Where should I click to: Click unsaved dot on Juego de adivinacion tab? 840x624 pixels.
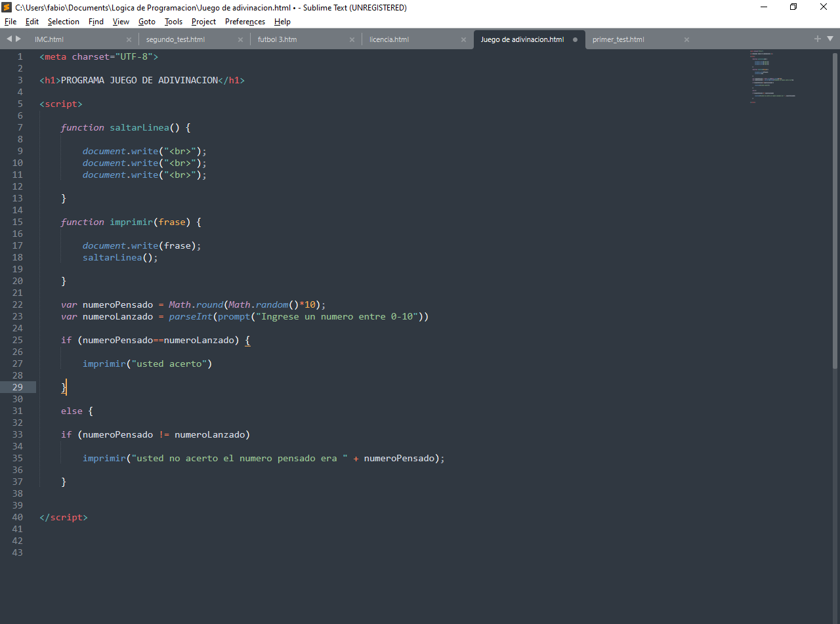(x=575, y=39)
